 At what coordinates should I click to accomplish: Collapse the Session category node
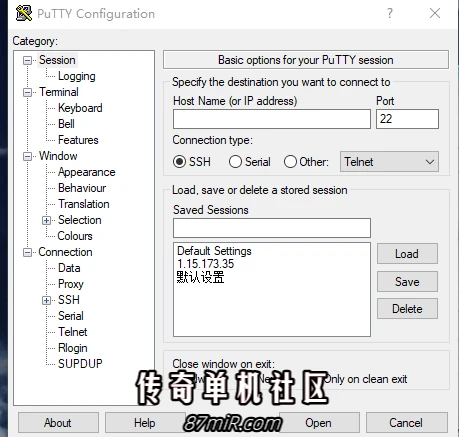coord(27,60)
